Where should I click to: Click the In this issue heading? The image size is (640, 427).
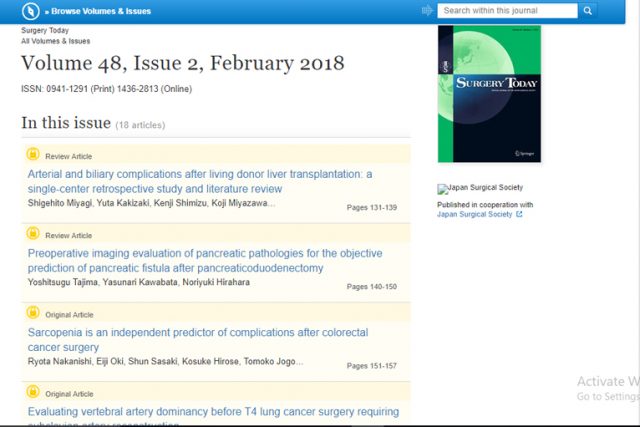click(x=66, y=123)
